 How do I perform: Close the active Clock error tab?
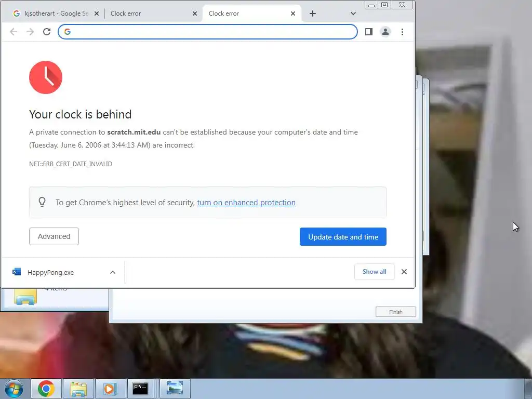(x=293, y=14)
